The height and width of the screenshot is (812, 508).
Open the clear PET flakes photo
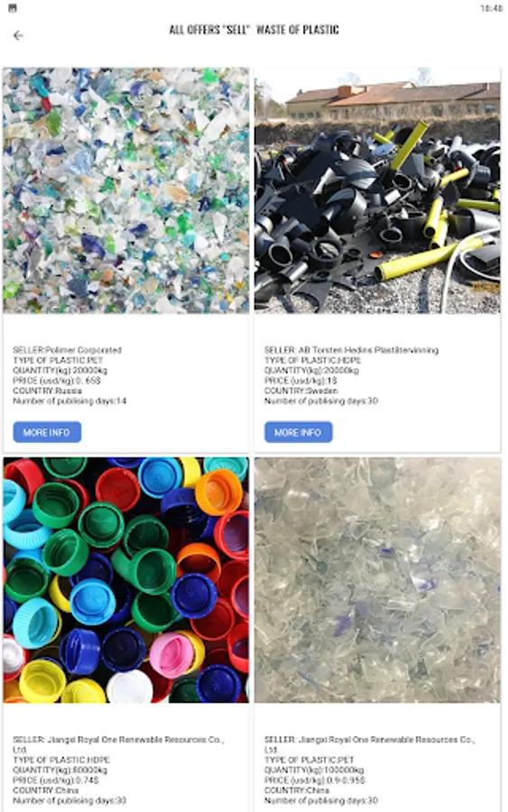(x=377, y=579)
